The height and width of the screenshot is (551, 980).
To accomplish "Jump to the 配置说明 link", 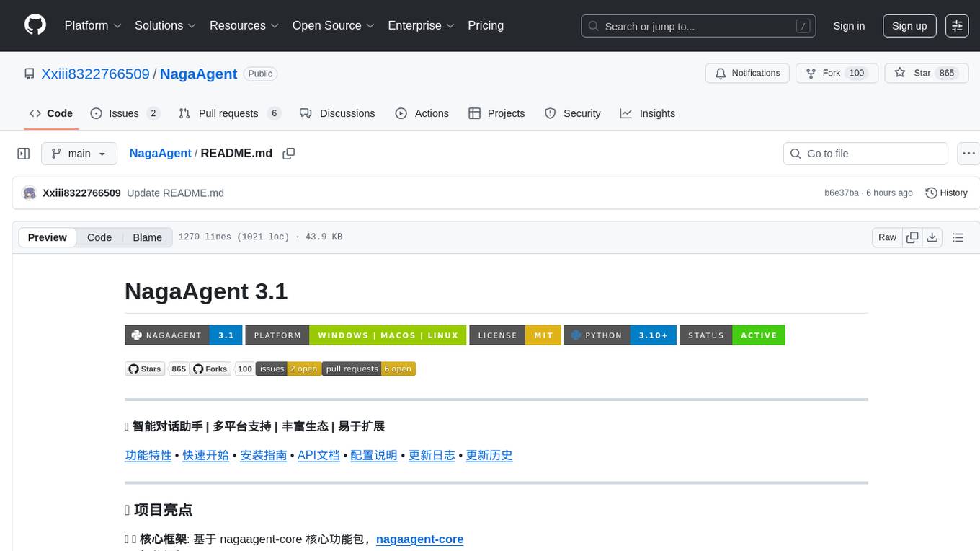I will coord(374,455).
